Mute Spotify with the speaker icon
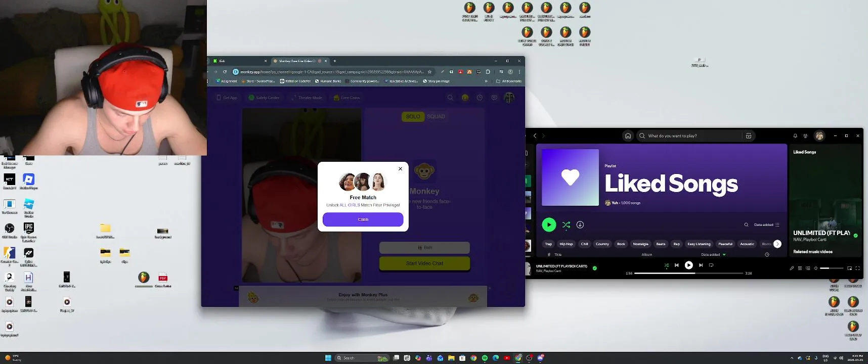 point(815,268)
